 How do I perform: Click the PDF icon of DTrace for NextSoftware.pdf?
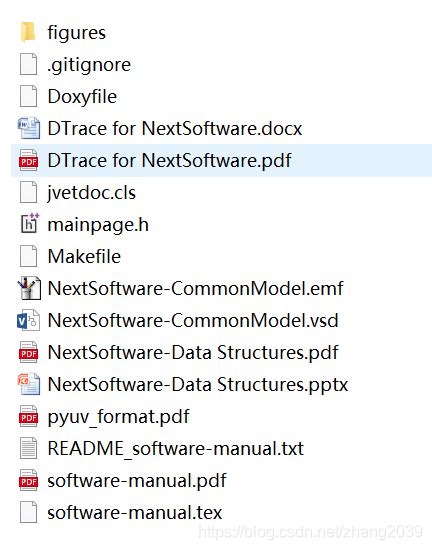pyautogui.click(x=28, y=161)
